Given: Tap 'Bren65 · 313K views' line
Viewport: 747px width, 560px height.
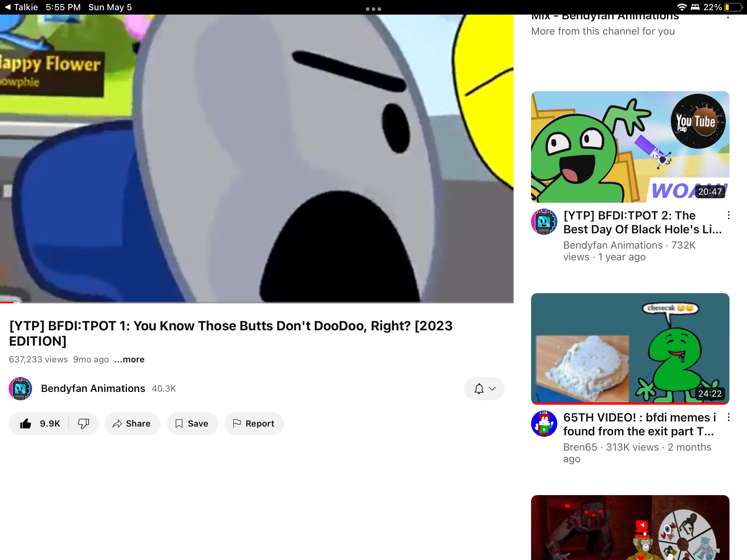Looking at the screenshot, I should [x=637, y=453].
